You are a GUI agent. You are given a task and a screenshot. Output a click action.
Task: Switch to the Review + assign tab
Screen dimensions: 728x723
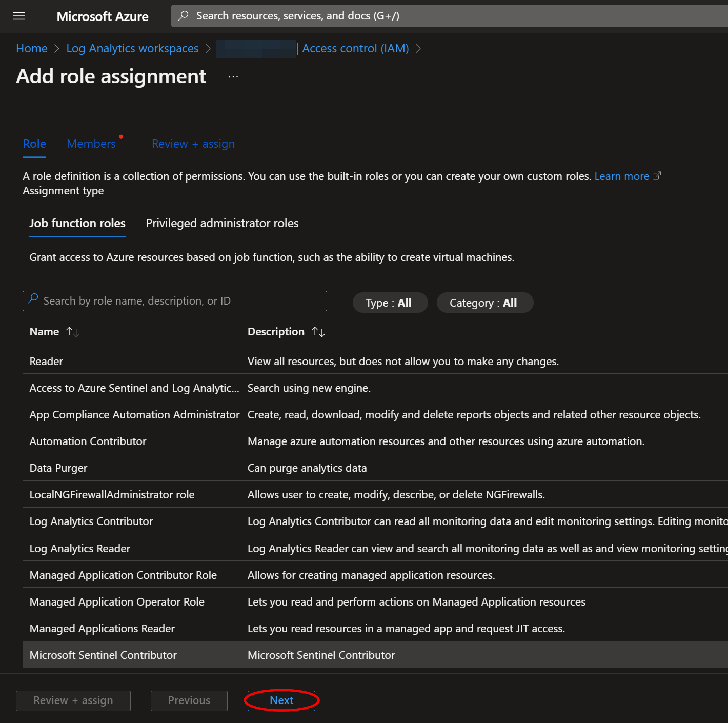[193, 144]
